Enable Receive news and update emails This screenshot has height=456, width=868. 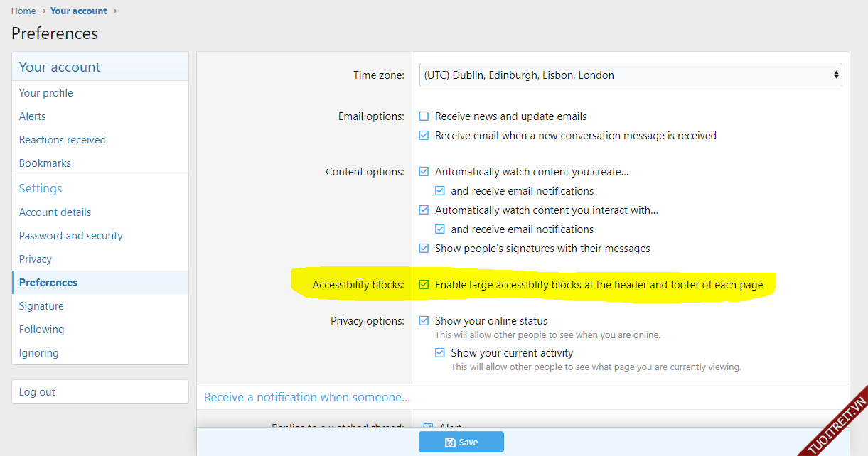[424, 116]
